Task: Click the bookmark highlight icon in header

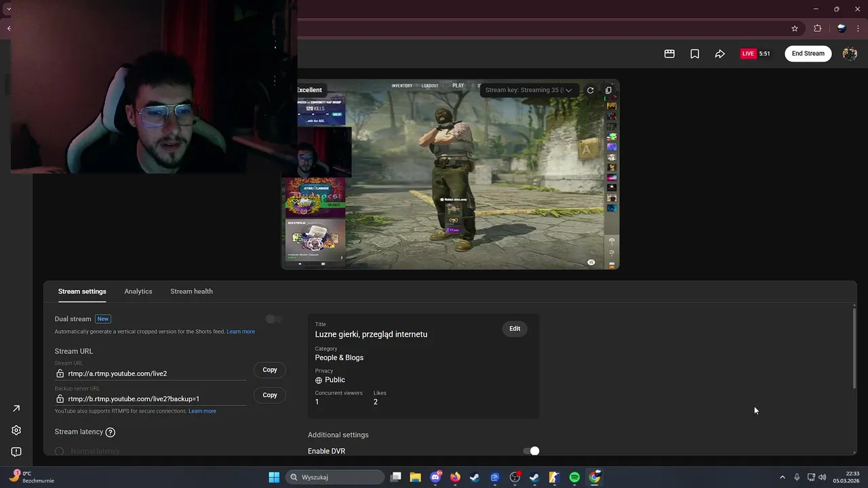Action: 694,54
